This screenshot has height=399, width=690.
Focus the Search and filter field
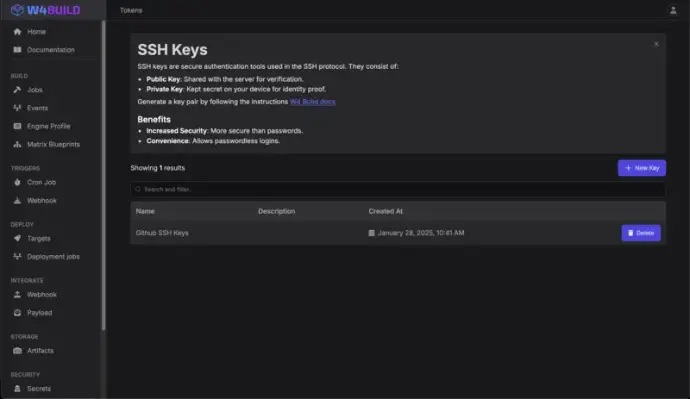[x=398, y=190]
